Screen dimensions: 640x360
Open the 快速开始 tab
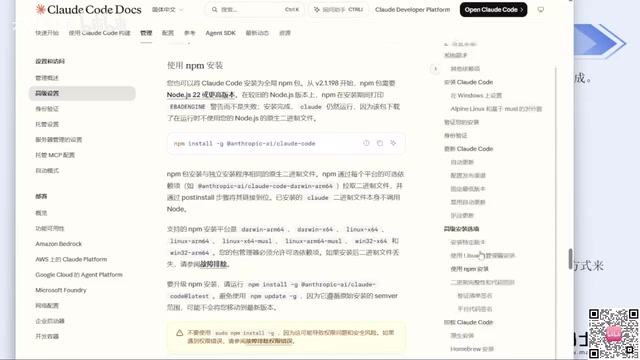click(47, 33)
